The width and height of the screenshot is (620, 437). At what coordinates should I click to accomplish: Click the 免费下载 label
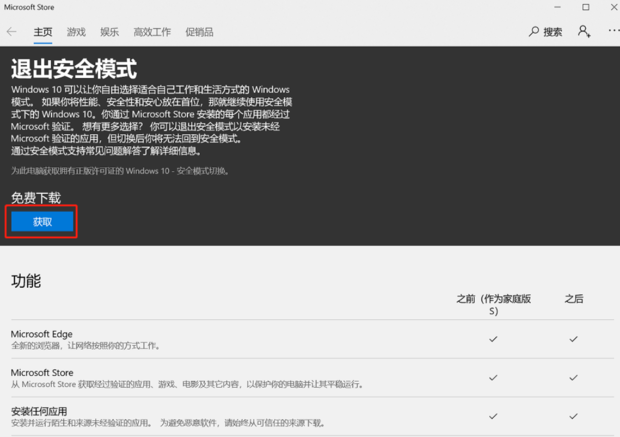pos(36,198)
